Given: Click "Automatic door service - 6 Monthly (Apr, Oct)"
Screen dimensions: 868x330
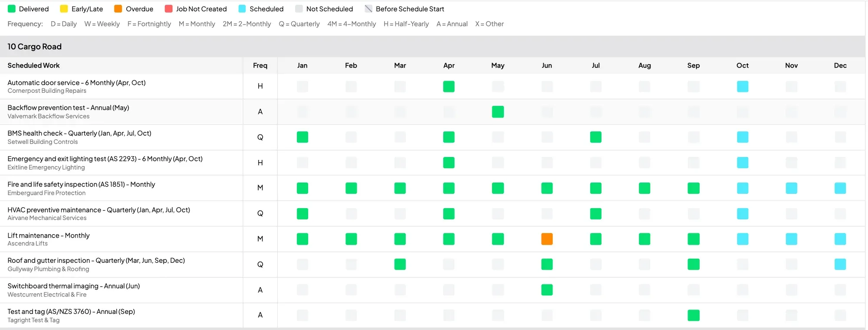Looking at the screenshot, I should point(76,82).
